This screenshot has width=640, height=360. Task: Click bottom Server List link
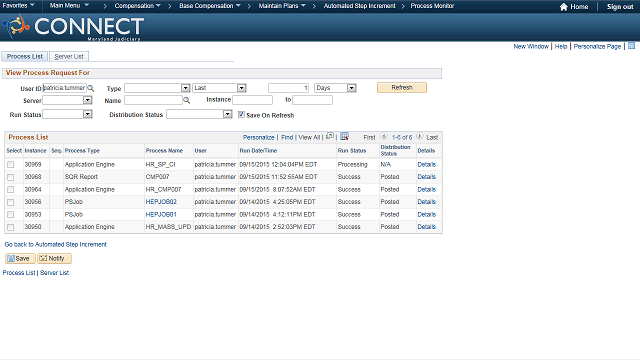54,273
